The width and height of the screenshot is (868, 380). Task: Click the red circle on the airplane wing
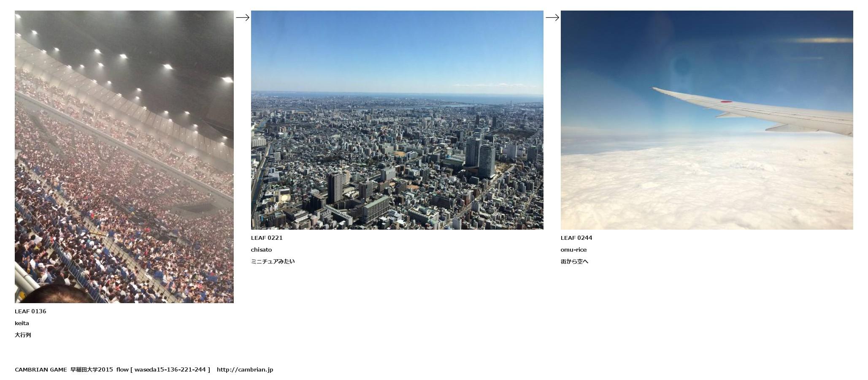726,102
